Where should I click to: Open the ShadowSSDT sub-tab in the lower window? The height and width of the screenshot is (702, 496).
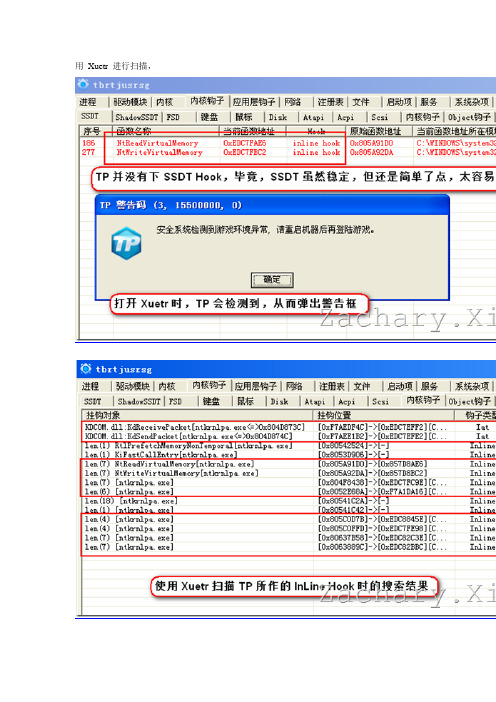(x=139, y=401)
